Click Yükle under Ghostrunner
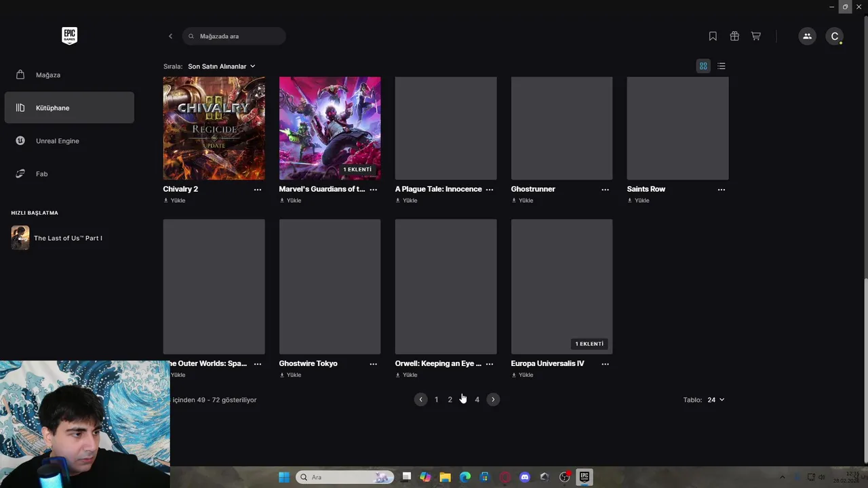Screen dimensions: 868x488 [x=522, y=201]
